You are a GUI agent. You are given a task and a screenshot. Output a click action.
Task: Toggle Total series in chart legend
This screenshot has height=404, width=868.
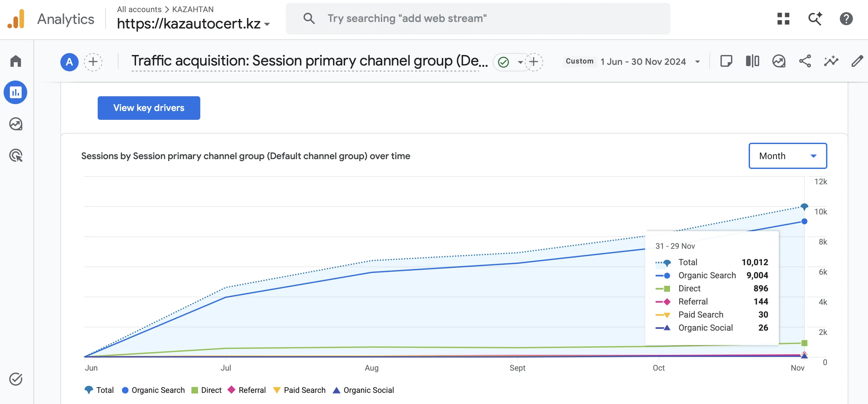pyautogui.click(x=99, y=390)
